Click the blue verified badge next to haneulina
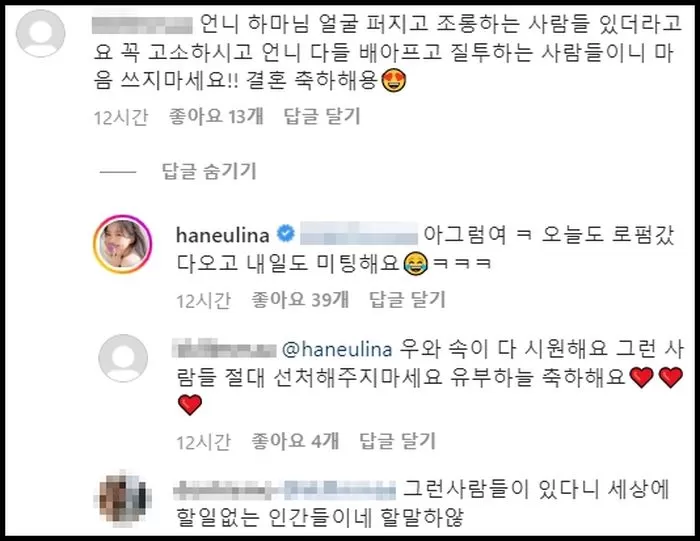Viewport: 700px width, 541px height. 286,234
